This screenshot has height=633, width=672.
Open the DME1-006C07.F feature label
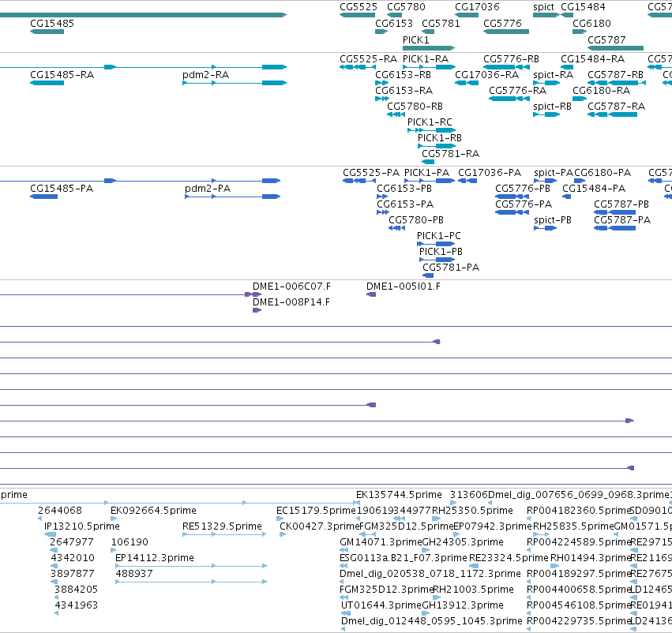click(291, 286)
